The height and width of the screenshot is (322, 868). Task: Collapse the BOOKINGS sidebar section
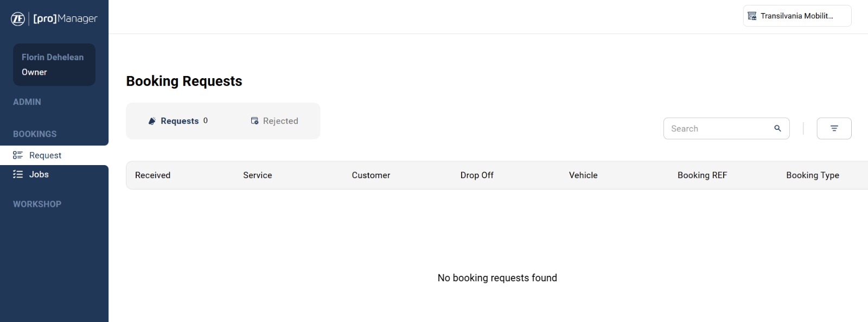coord(35,134)
